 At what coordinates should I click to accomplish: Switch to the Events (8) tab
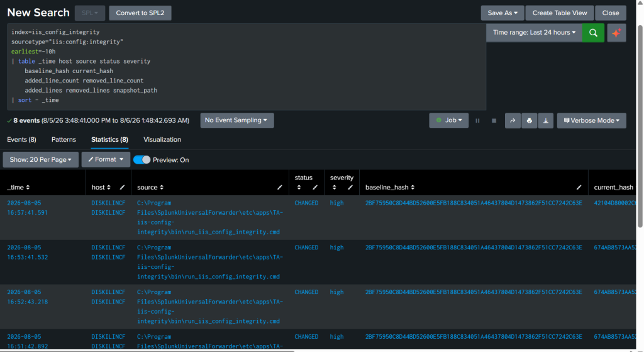pos(21,139)
